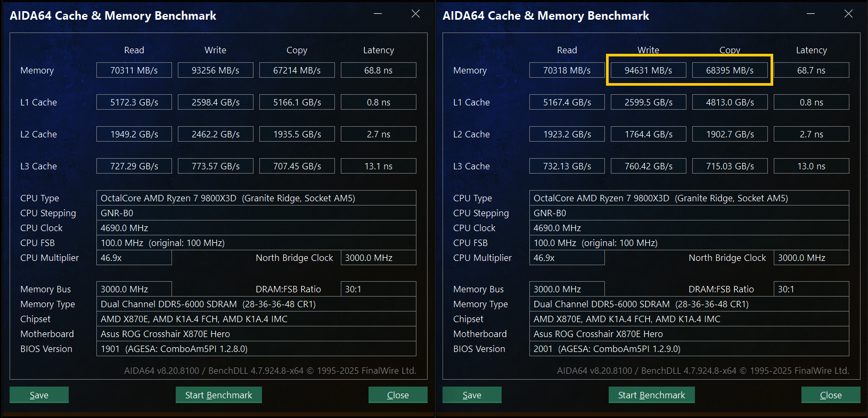Click L1 Cache Copy value 5166.1 GB/s

tap(297, 102)
